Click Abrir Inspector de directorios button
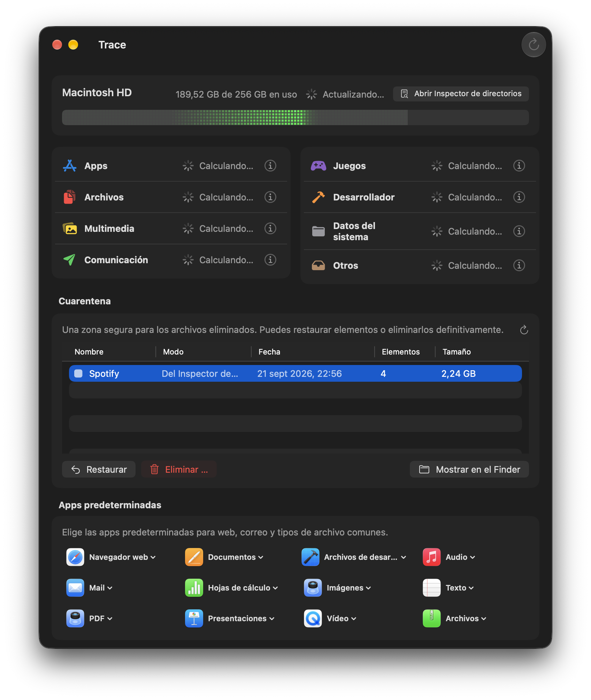Image resolution: width=591 pixels, height=700 pixels. (461, 94)
